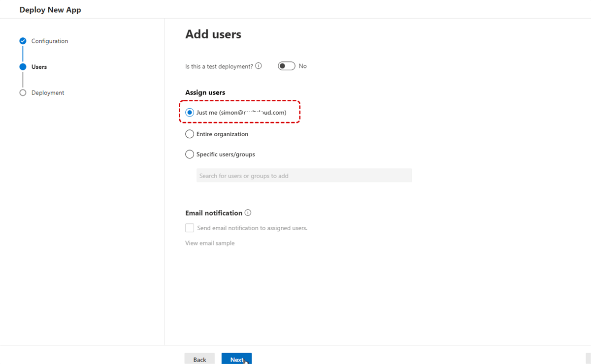Viewport: 591px width, 364px height.
Task: Click the "Add users" page heading
Action: pyautogui.click(x=213, y=34)
